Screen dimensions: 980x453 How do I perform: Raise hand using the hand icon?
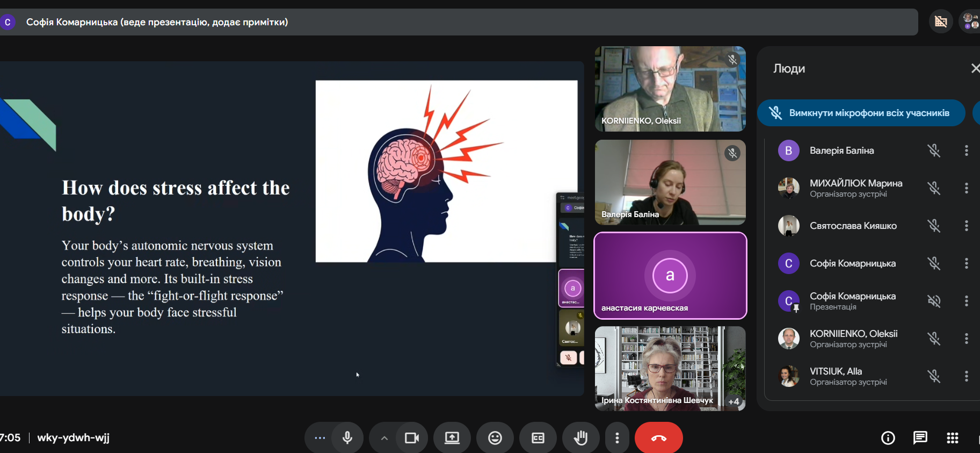(x=580, y=438)
